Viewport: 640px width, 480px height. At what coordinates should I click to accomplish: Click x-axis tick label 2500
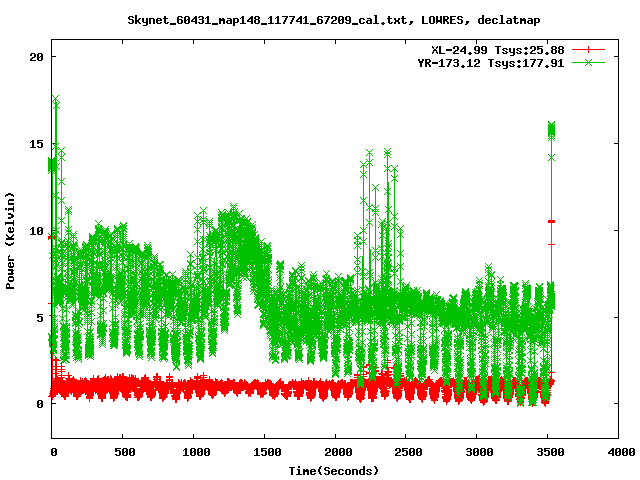coord(409,452)
